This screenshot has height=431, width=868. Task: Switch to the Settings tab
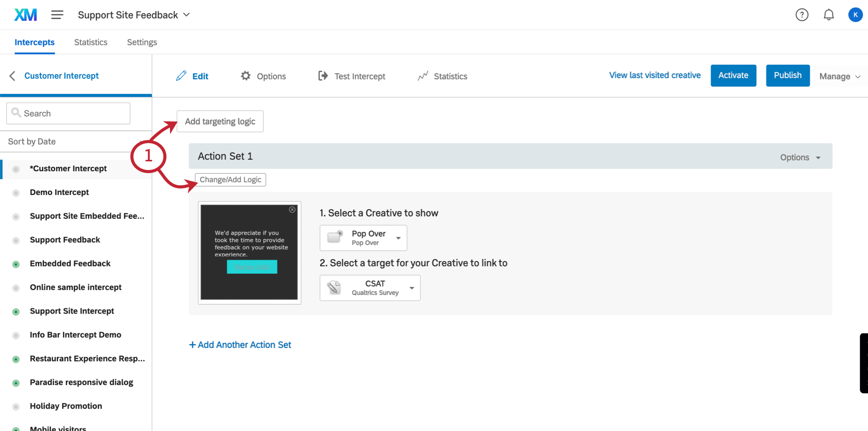pos(142,42)
